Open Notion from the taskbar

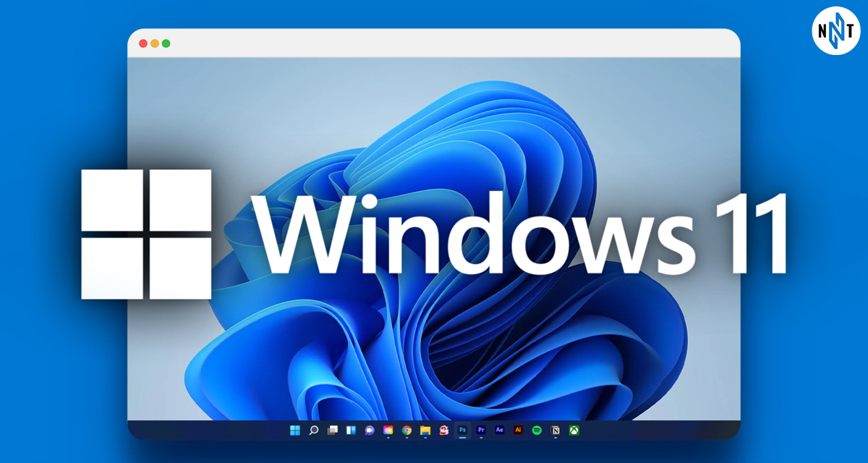[556, 430]
